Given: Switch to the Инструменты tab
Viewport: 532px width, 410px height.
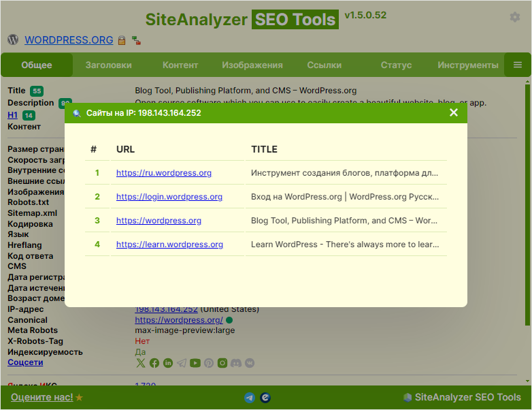Looking at the screenshot, I should (x=468, y=65).
